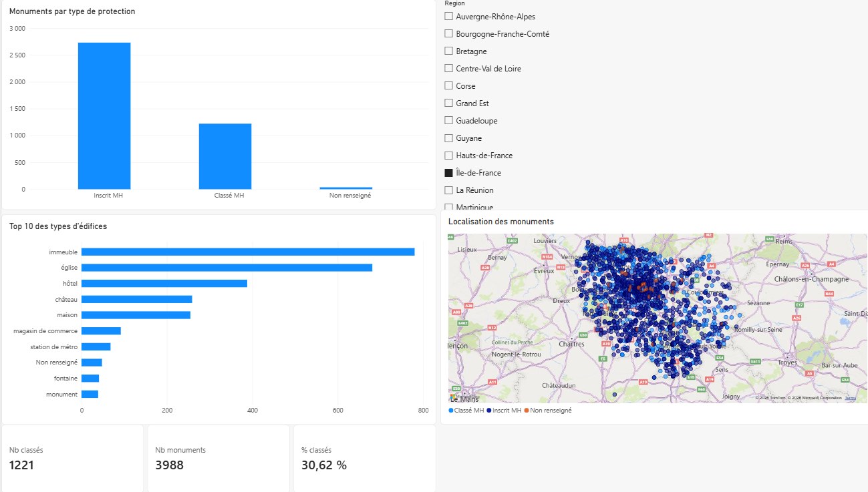The width and height of the screenshot is (868, 492).
Task: Check the Grand Est checkbox
Action: point(449,103)
